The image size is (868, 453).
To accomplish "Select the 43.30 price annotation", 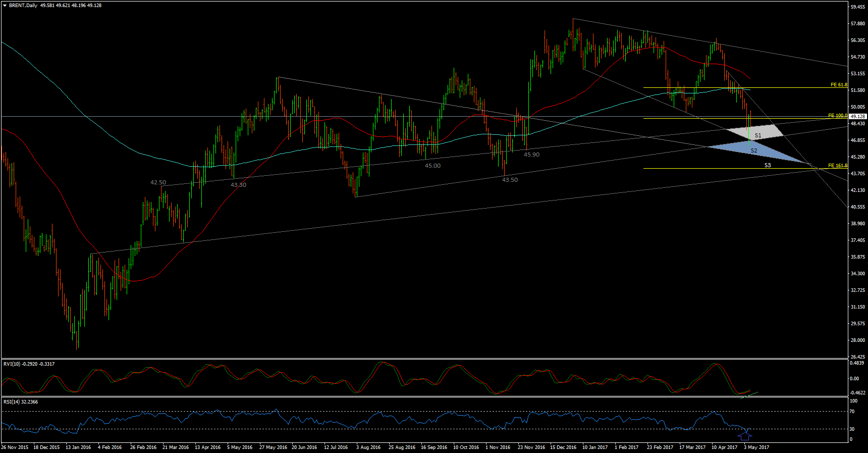I will 238,185.
